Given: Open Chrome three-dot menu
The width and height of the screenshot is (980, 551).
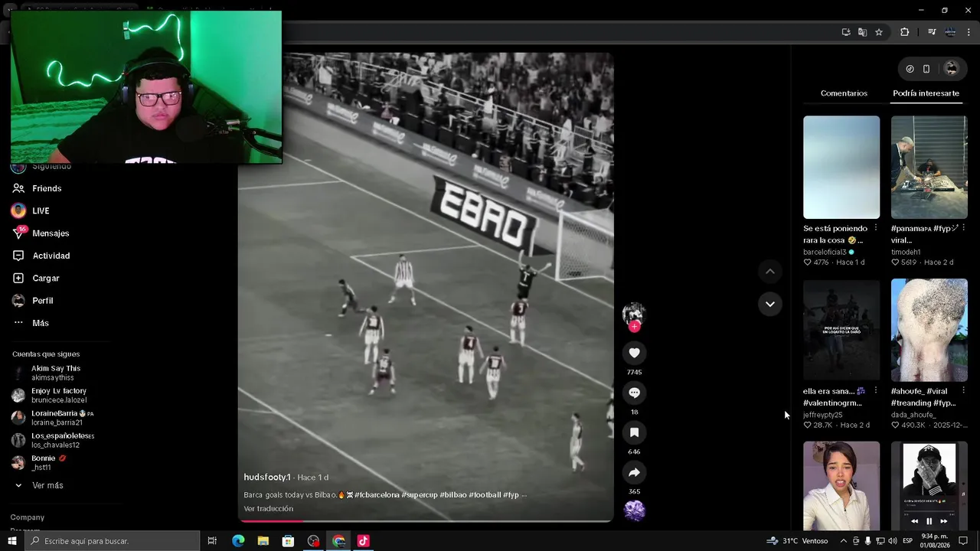Looking at the screenshot, I should (x=969, y=32).
